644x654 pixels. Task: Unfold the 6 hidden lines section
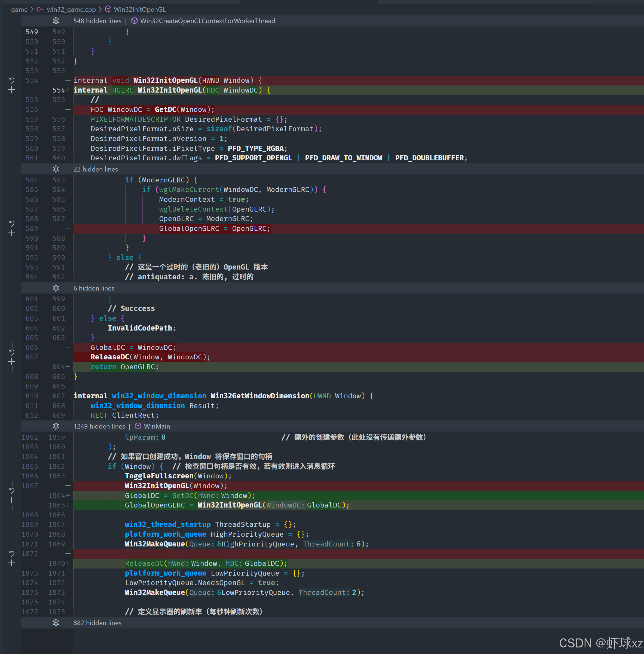[x=56, y=288]
